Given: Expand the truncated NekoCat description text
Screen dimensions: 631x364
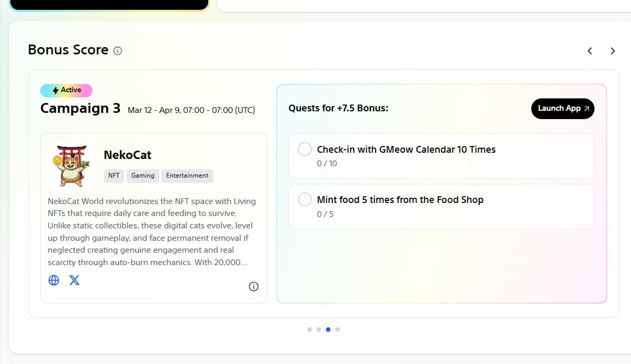Looking at the screenshot, I should (151, 231).
